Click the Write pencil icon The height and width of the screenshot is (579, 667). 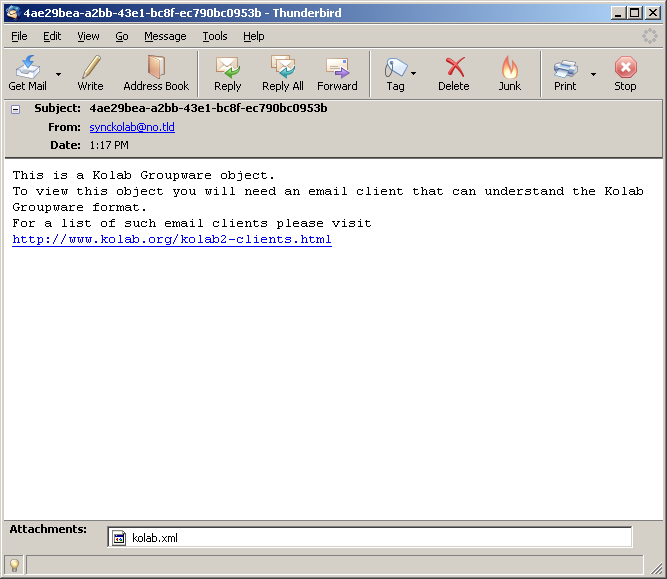(x=91, y=67)
